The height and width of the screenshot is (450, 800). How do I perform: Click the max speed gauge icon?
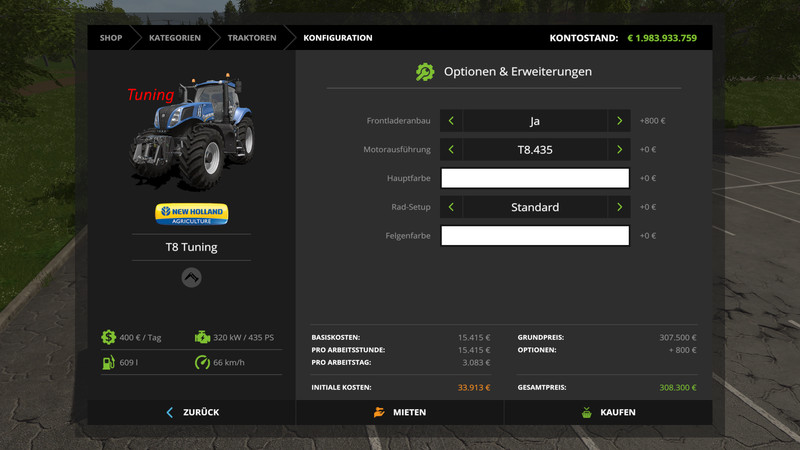[x=203, y=362]
